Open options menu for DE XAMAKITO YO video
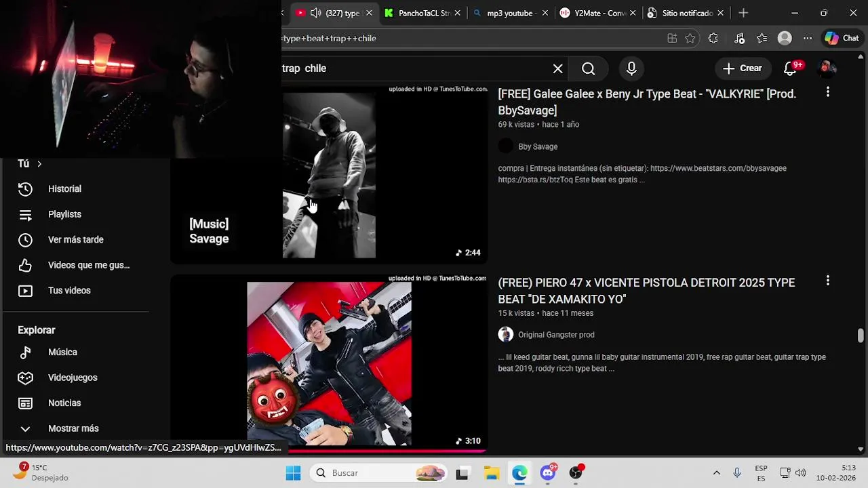 [x=827, y=280]
